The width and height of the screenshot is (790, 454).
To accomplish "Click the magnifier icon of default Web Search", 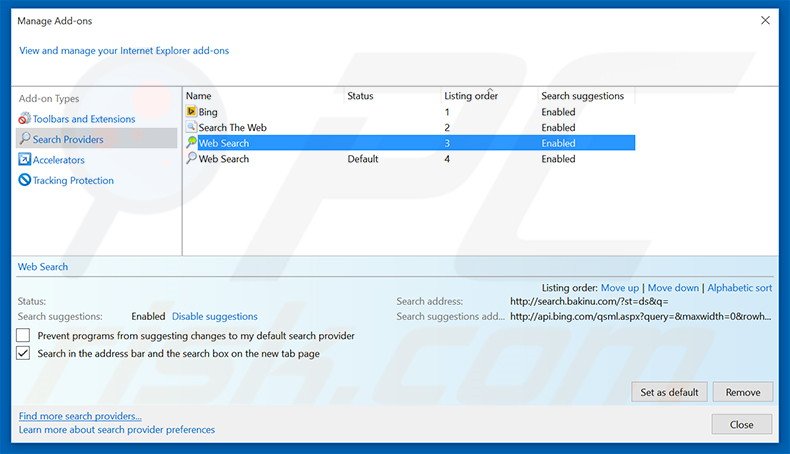I will pyautogui.click(x=191, y=158).
